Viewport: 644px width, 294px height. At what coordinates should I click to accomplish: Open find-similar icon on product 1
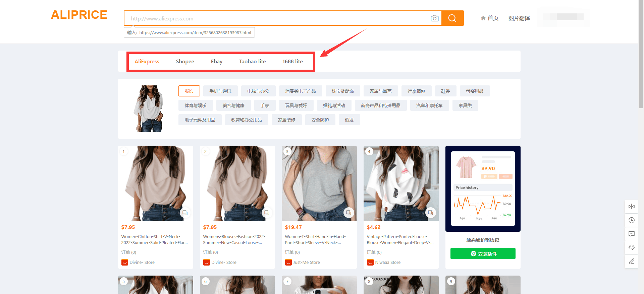[185, 213]
